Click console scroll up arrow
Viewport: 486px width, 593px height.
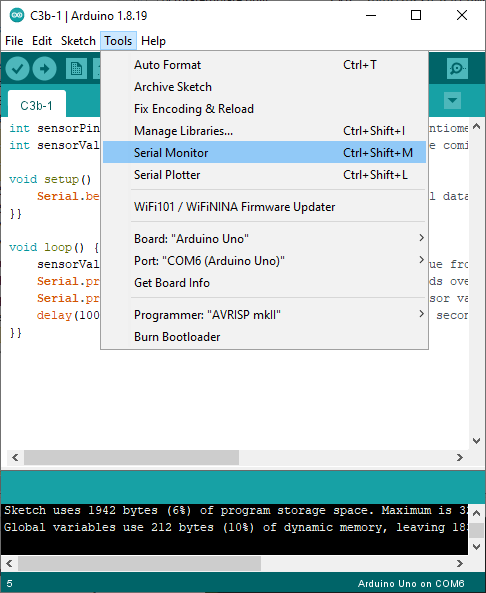(x=477, y=513)
